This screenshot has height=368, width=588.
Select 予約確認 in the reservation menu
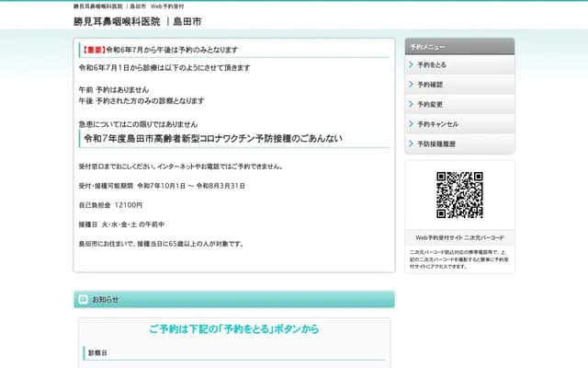coord(430,85)
